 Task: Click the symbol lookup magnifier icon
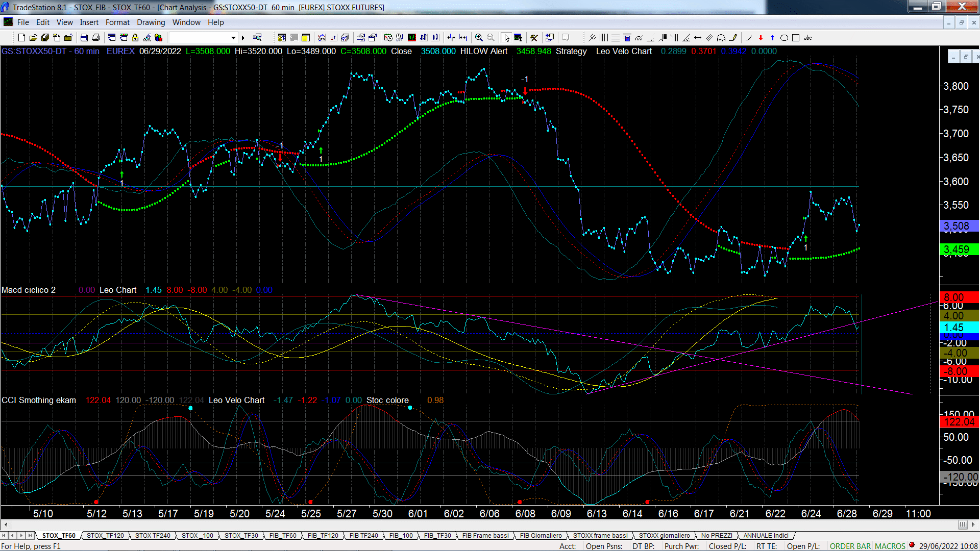[x=257, y=38]
